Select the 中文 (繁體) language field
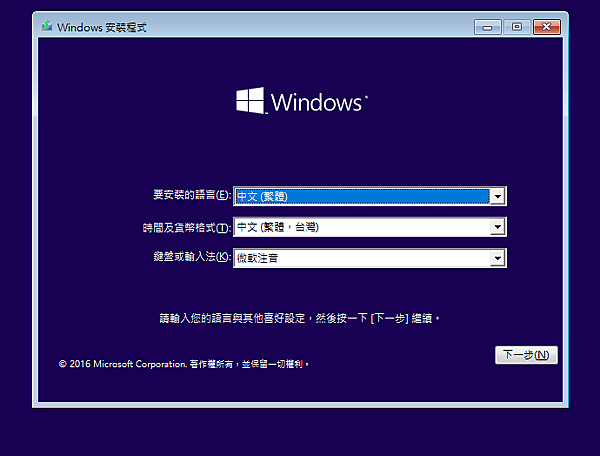Image resolution: width=600 pixels, height=456 pixels. coord(370,196)
